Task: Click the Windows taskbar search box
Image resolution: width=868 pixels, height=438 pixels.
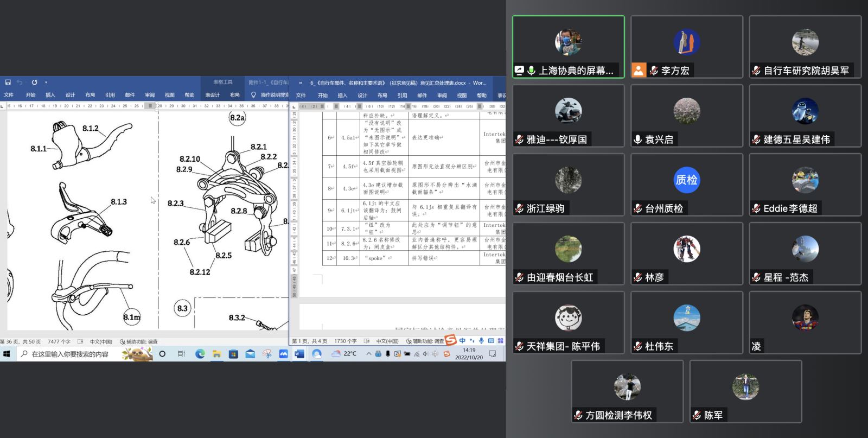Action: [x=69, y=354]
